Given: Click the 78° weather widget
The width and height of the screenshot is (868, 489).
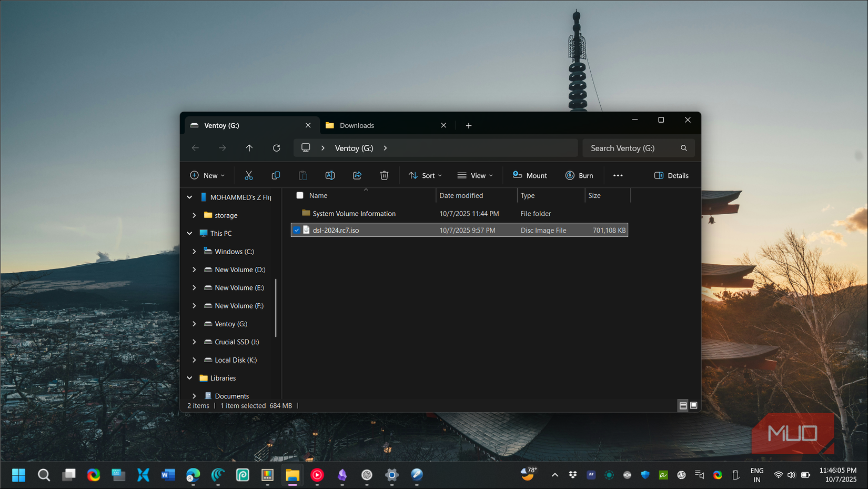Looking at the screenshot, I should click(529, 474).
